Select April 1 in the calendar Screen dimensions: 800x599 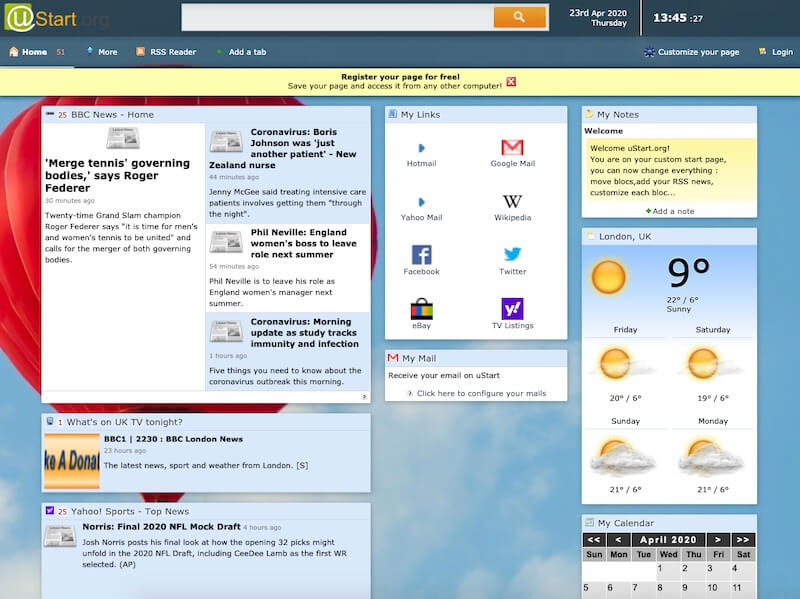point(668,571)
